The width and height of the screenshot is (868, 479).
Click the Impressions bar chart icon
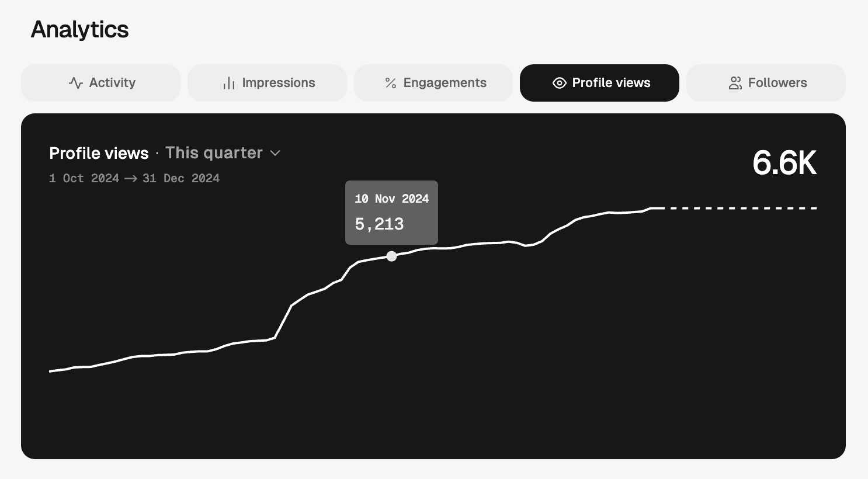pyautogui.click(x=229, y=83)
